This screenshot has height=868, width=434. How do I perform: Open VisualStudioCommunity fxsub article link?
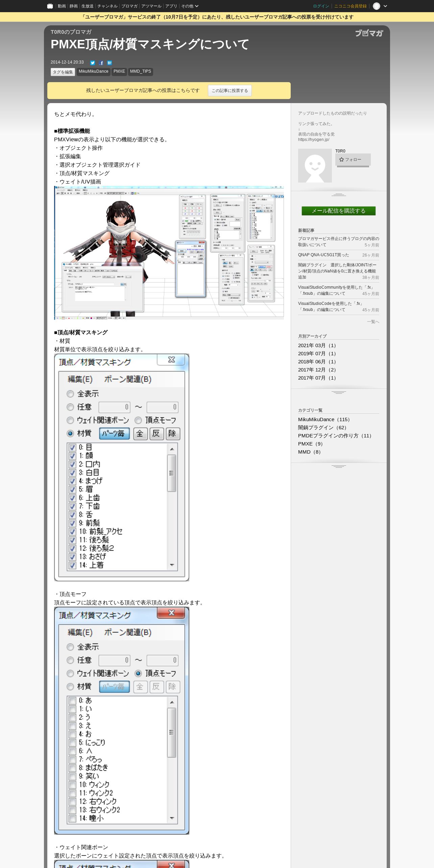point(336,290)
